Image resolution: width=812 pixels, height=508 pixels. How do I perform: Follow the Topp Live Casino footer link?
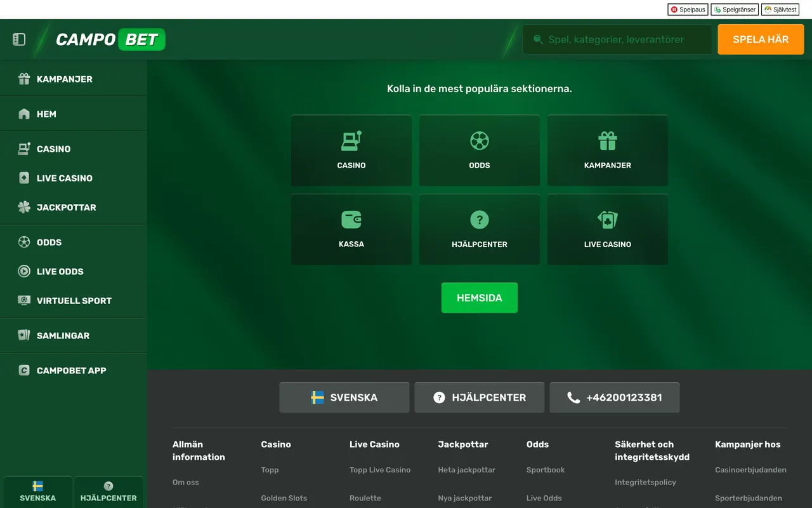point(380,470)
